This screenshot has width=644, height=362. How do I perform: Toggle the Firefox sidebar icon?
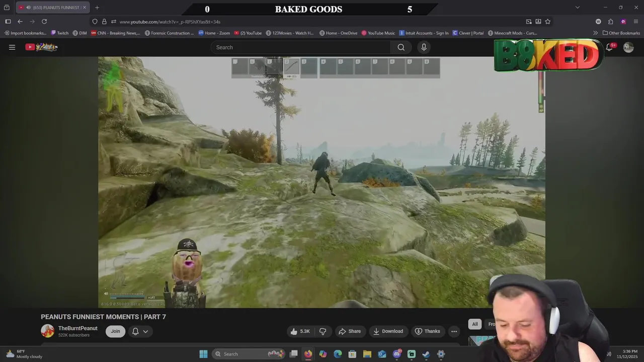(x=8, y=22)
